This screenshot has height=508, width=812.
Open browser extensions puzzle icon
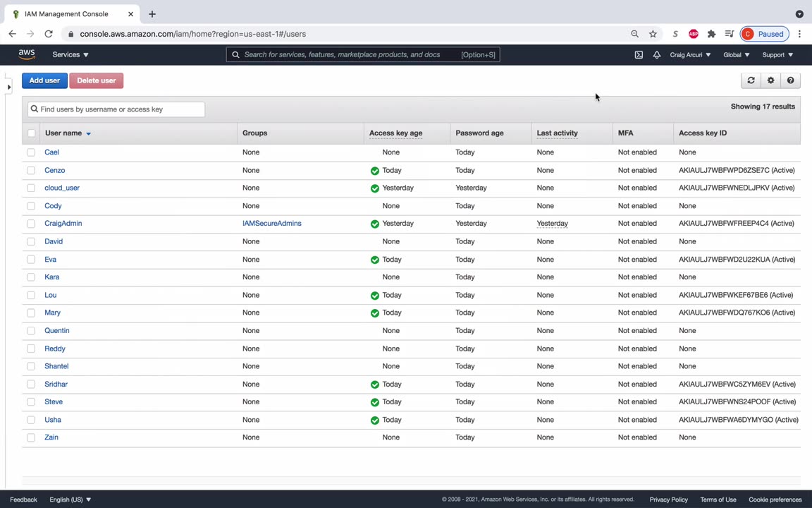[711, 34]
